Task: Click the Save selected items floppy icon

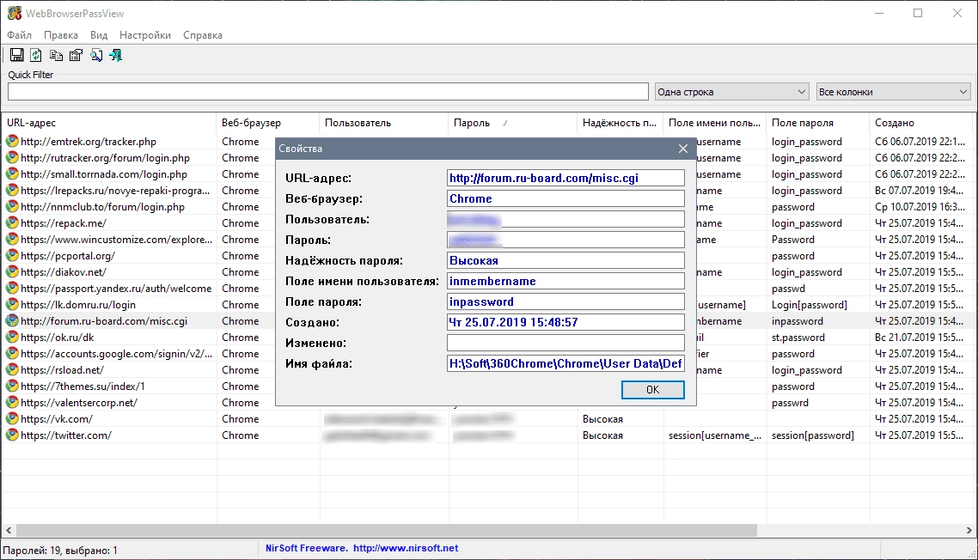Action: tap(17, 56)
